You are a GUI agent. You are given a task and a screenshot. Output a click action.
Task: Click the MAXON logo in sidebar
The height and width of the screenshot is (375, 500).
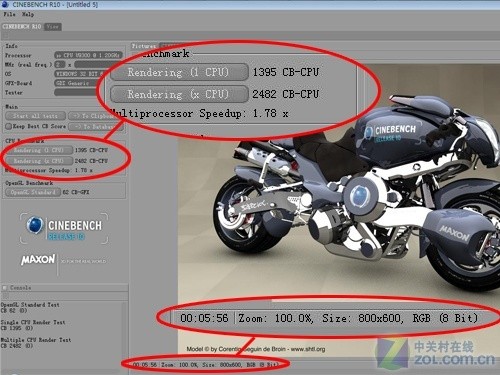[38, 260]
